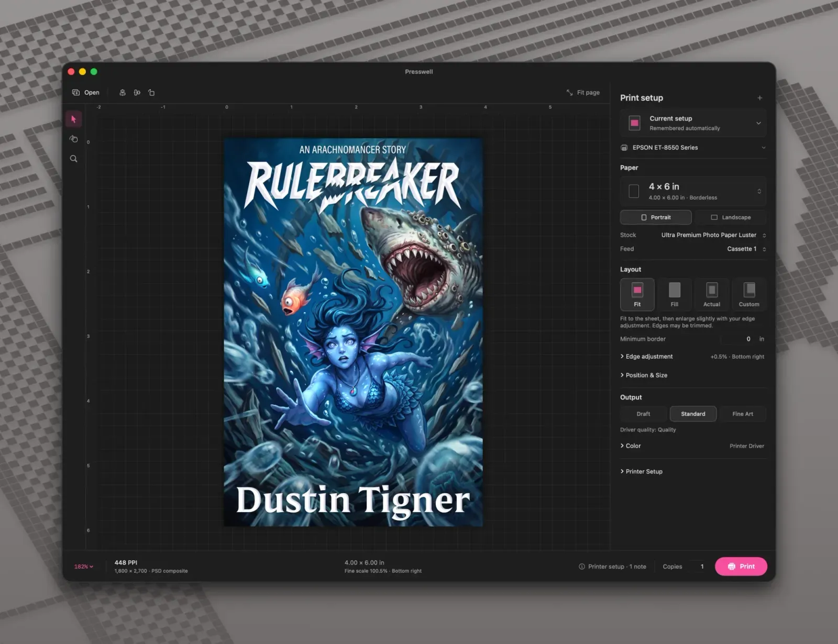Viewport: 838px width, 644px height.
Task: Click the 4 x 6 paper sheet icon
Action: pos(634,191)
